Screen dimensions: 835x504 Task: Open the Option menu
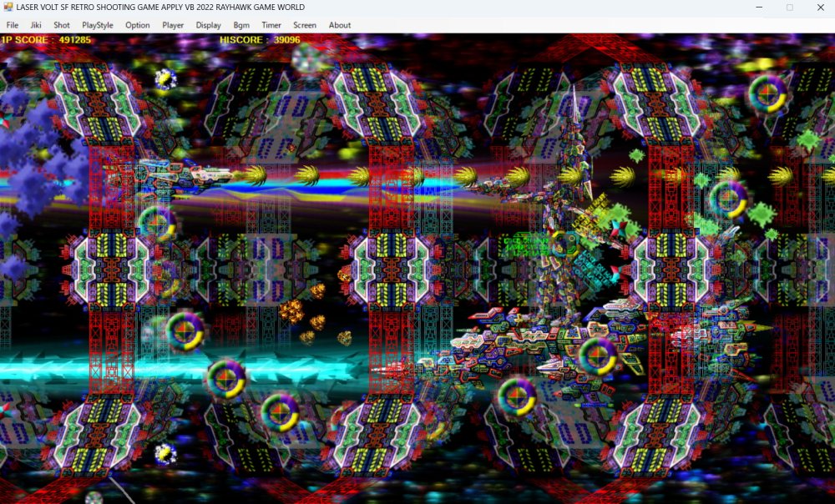(138, 25)
